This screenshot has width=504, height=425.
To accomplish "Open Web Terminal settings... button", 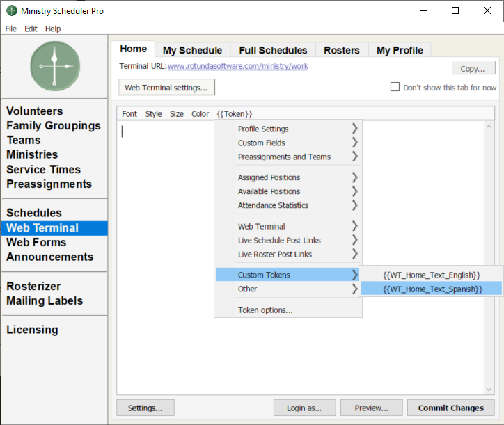I will coord(166,88).
